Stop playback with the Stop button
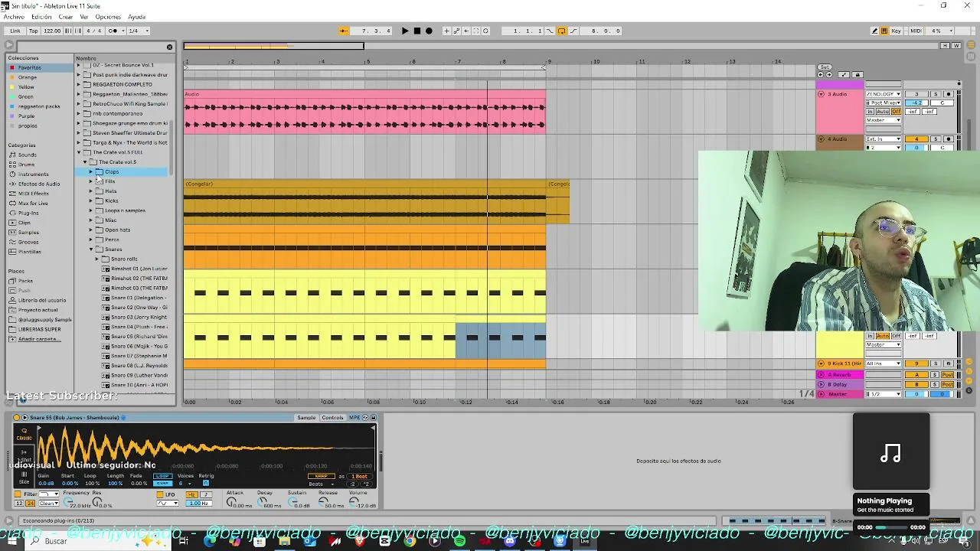This screenshot has height=551, width=980. (417, 31)
